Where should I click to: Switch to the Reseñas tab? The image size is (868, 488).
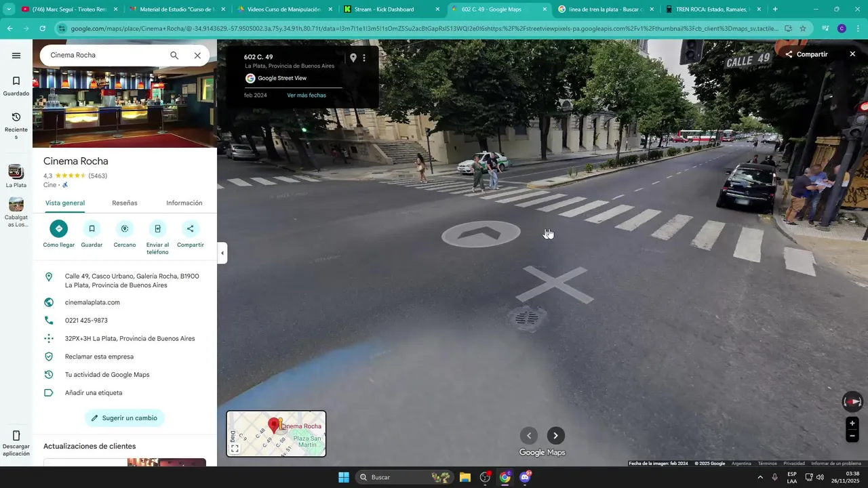125,203
